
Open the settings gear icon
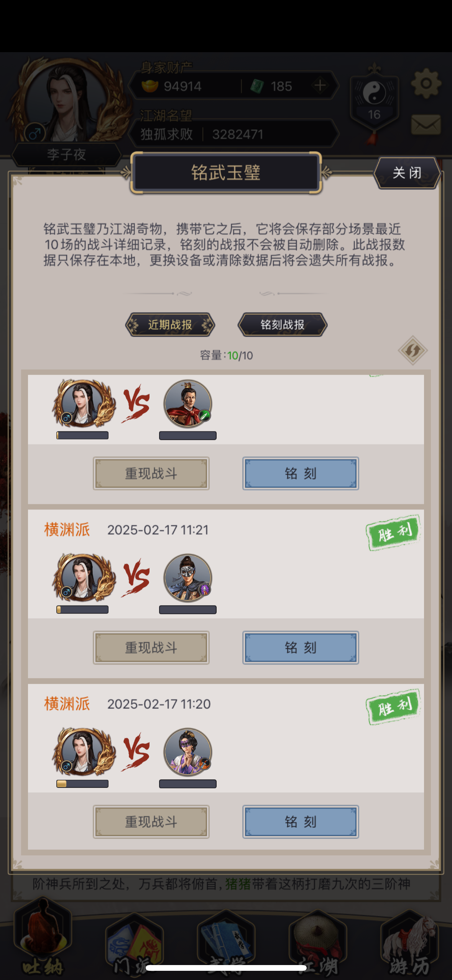point(426,83)
